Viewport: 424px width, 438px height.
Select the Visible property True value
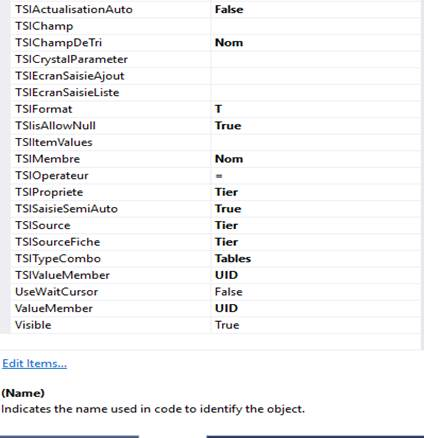(x=227, y=325)
